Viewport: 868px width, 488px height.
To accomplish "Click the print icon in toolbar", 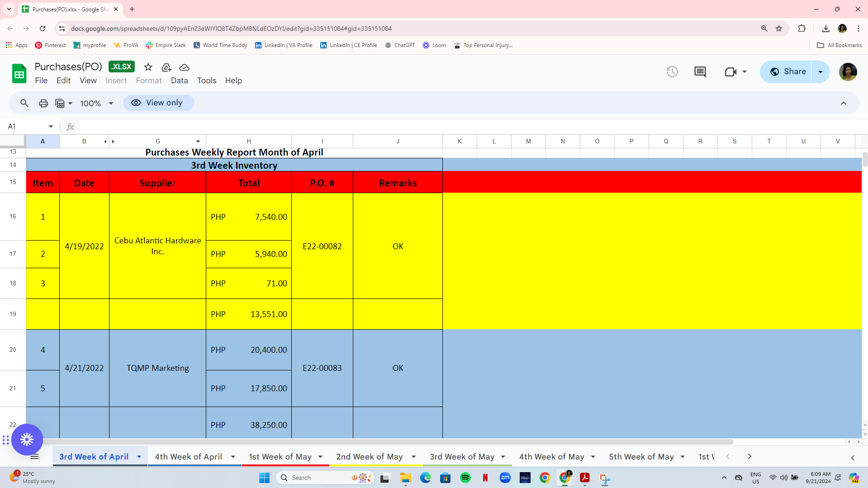I will click(43, 103).
